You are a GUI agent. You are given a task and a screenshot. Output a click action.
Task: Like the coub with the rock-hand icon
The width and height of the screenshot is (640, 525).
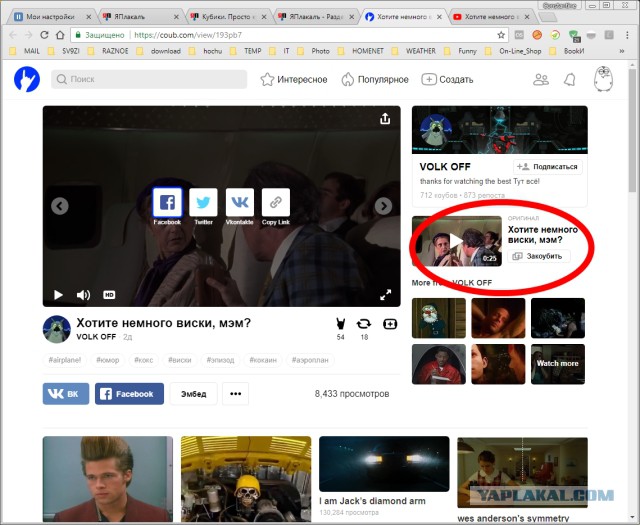(x=340, y=324)
